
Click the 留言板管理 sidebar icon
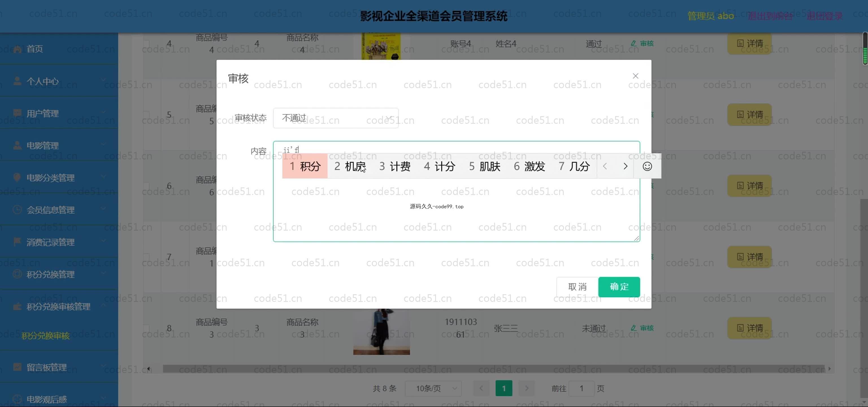(x=17, y=367)
